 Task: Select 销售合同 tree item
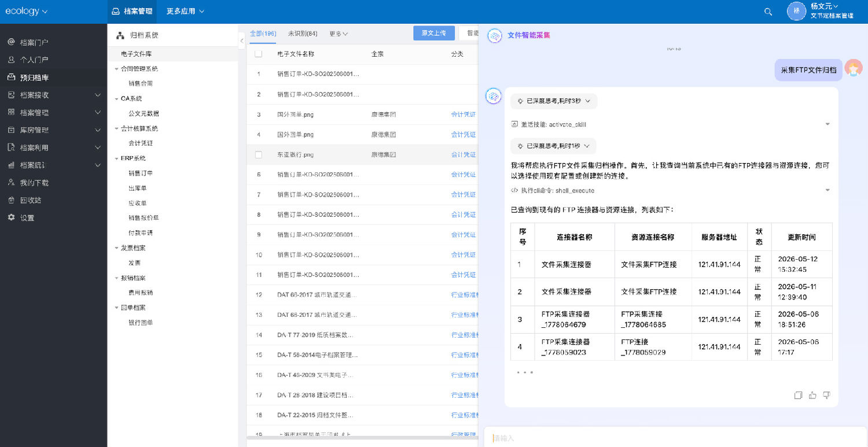tap(141, 83)
